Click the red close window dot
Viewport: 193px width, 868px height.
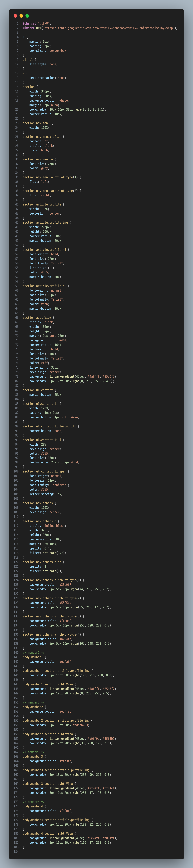point(15,16)
